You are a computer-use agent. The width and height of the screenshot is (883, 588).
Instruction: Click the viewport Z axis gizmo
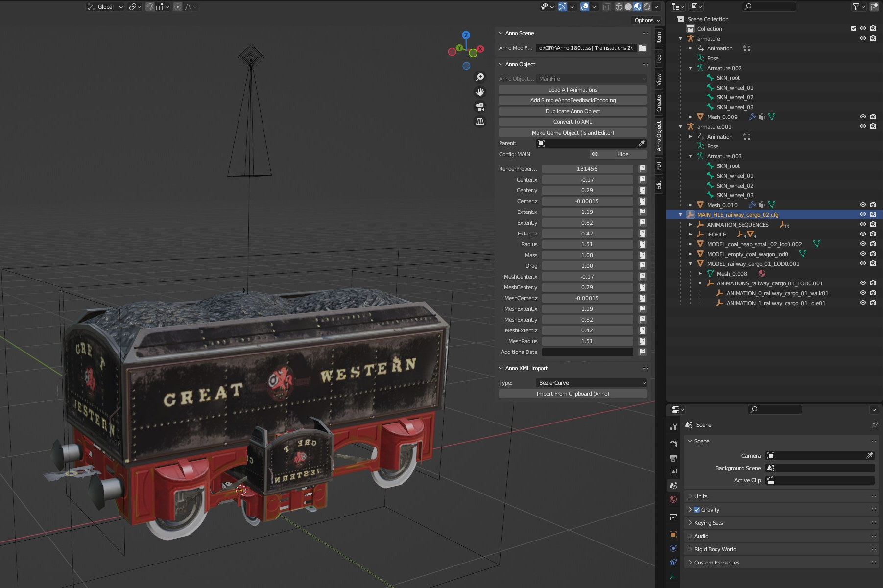pyautogui.click(x=466, y=35)
